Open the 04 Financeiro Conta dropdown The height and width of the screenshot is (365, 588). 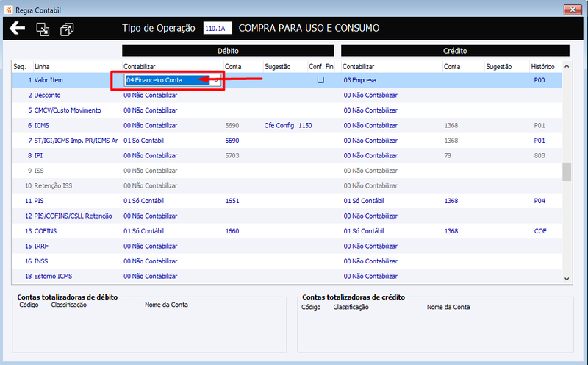point(216,80)
